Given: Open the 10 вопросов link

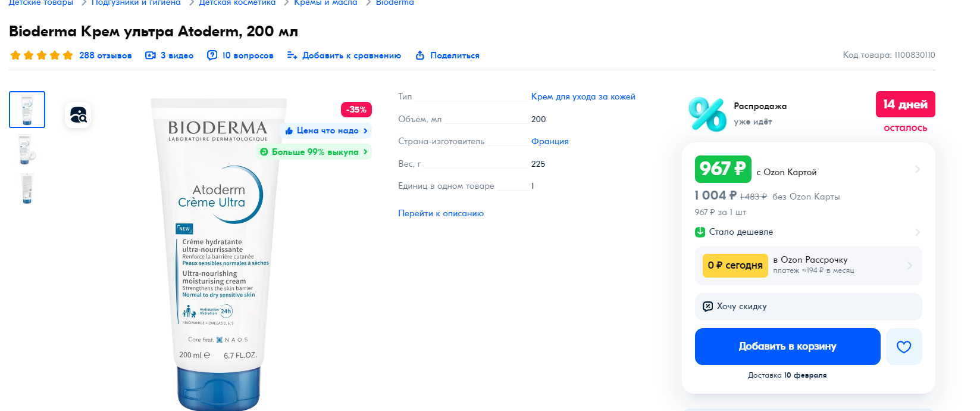Looking at the screenshot, I should [248, 55].
